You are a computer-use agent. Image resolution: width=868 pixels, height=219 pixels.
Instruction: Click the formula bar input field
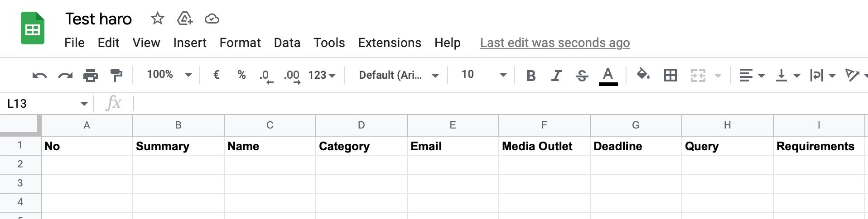tap(453, 104)
